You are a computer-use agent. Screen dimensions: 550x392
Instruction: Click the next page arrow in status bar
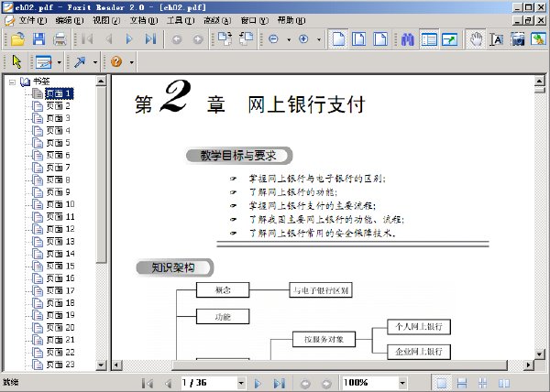click(258, 384)
